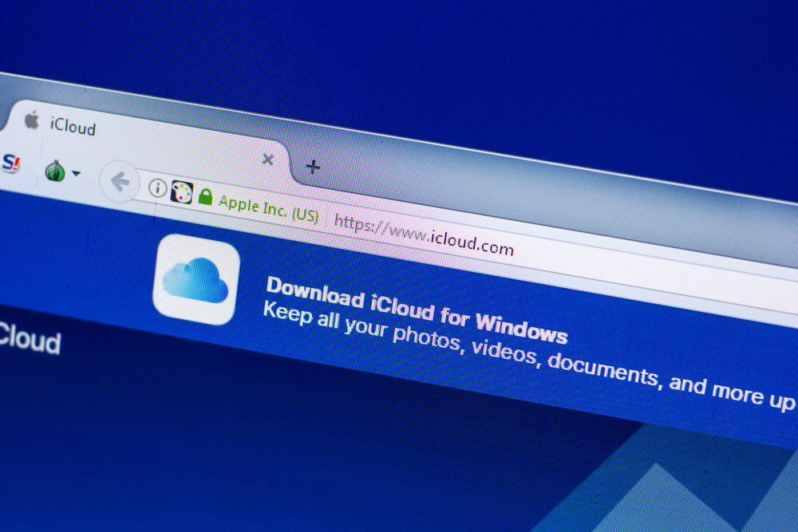This screenshot has width=798, height=532.
Task: Open site information via the "i" icon
Action: (158, 188)
